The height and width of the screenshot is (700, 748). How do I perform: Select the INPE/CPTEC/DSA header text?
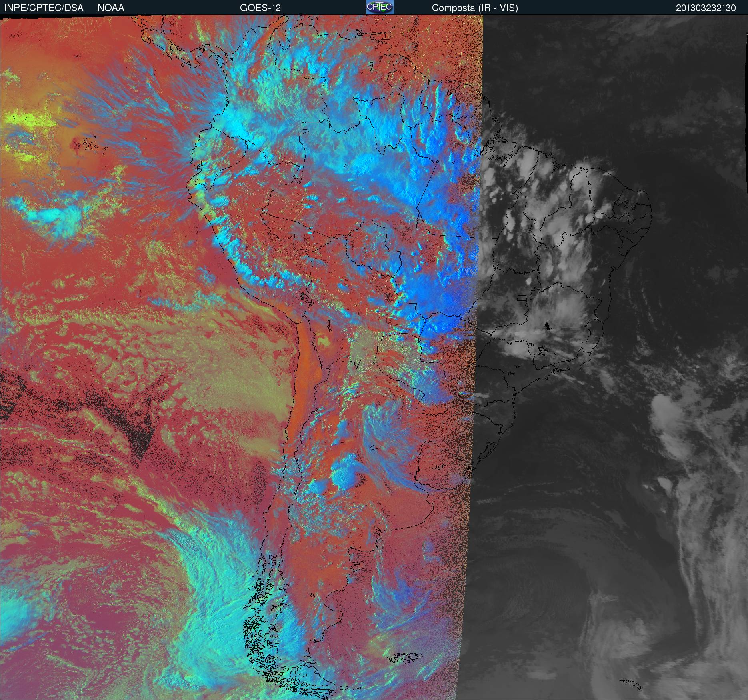click(x=44, y=8)
